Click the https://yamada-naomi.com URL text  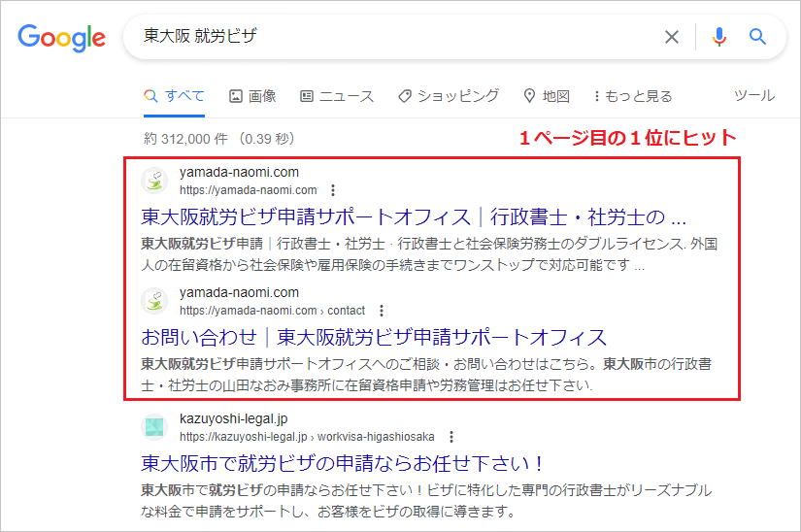(x=249, y=190)
